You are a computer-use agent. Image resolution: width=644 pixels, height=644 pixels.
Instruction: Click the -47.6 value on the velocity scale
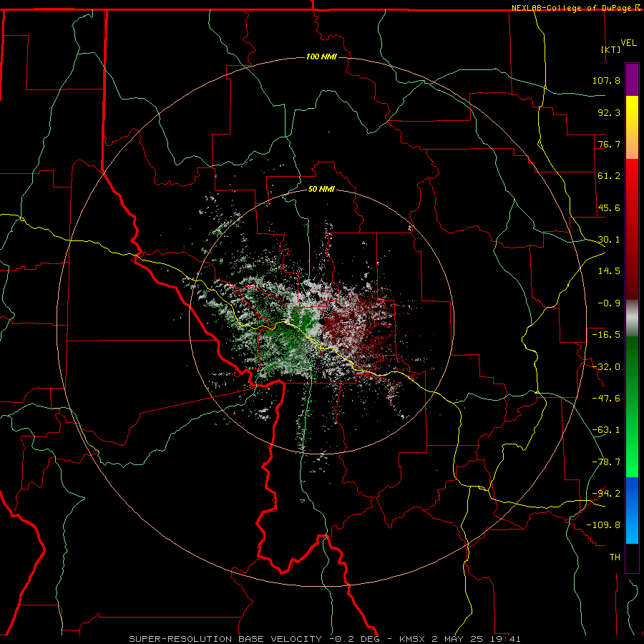pyautogui.click(x=606, y=399)
